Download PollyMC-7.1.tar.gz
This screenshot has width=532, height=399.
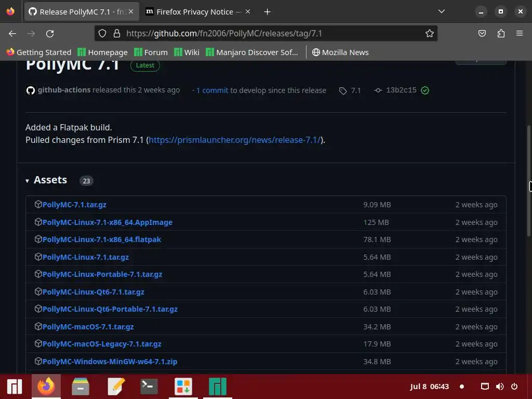pyautogui.click(x=74, y=205)
